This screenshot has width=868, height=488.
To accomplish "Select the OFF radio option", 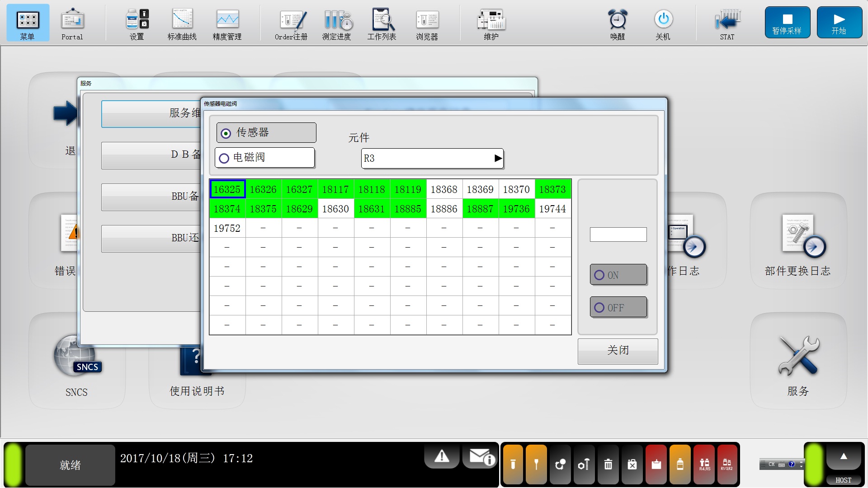I will pos(599,308).
